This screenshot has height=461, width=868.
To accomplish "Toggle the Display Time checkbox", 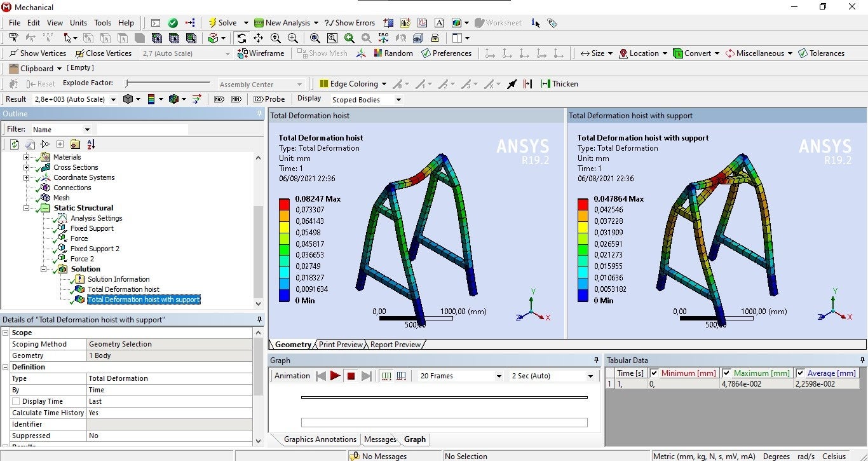I will [16, 401].
